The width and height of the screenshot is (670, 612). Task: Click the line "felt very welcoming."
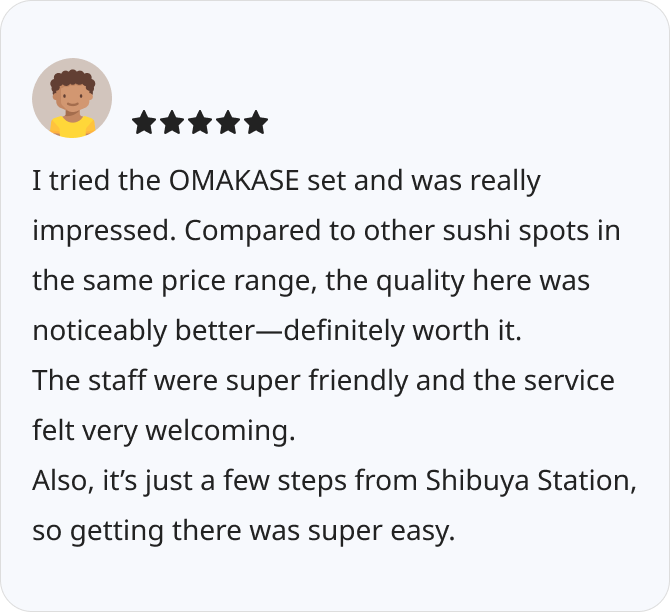click(164, 431)
